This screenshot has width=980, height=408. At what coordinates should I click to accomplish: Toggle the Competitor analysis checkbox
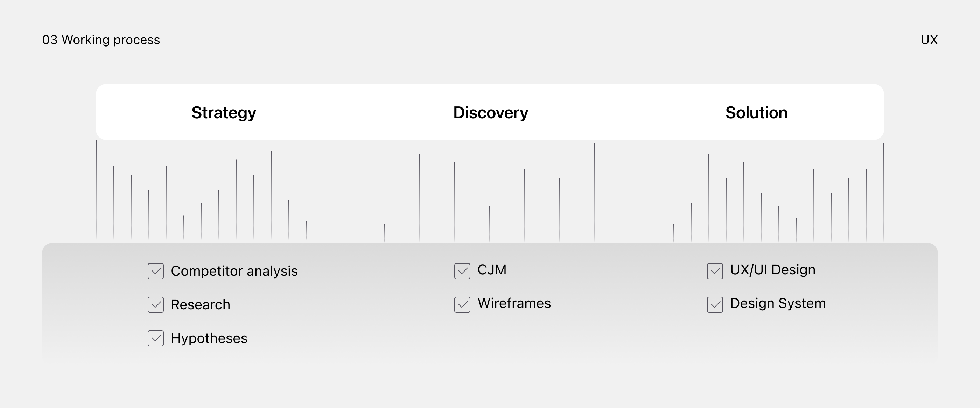[156, 271]
